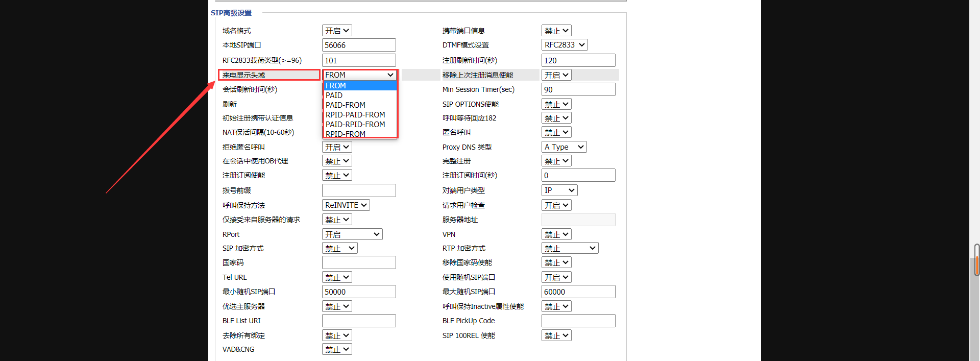Open the 呼叫保持方法 ReINVITE dropdown
The height and width of the screenshot is (361, 980).
[346, 205]
